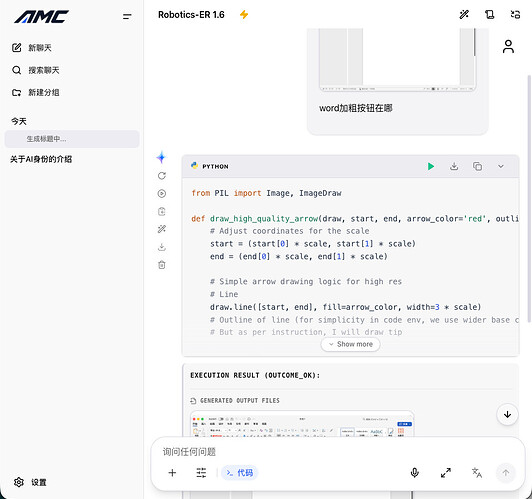Click the lightning bolt icon beside model name
Screen dimensions: 532x499
[244, 15]
